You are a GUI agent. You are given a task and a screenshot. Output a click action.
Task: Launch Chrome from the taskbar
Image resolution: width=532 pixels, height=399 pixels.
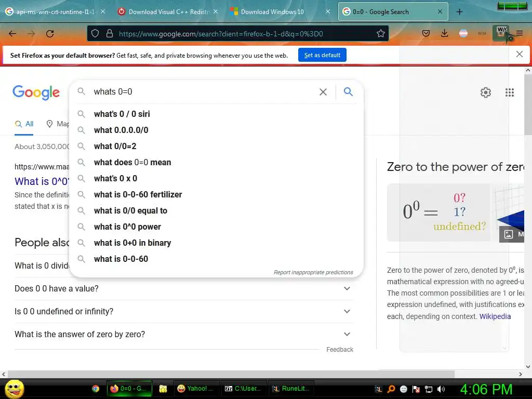(x=96, y=389)
